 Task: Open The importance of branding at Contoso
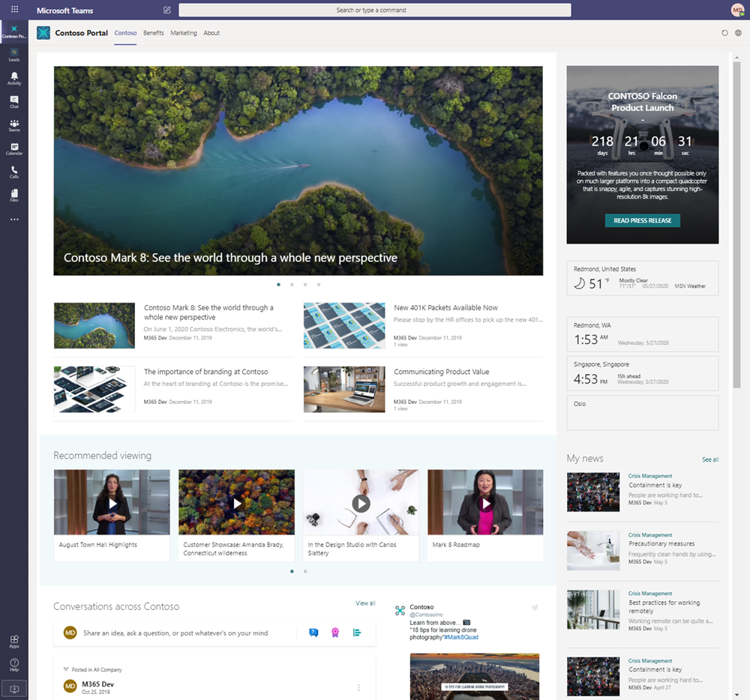tap(206, 372)
